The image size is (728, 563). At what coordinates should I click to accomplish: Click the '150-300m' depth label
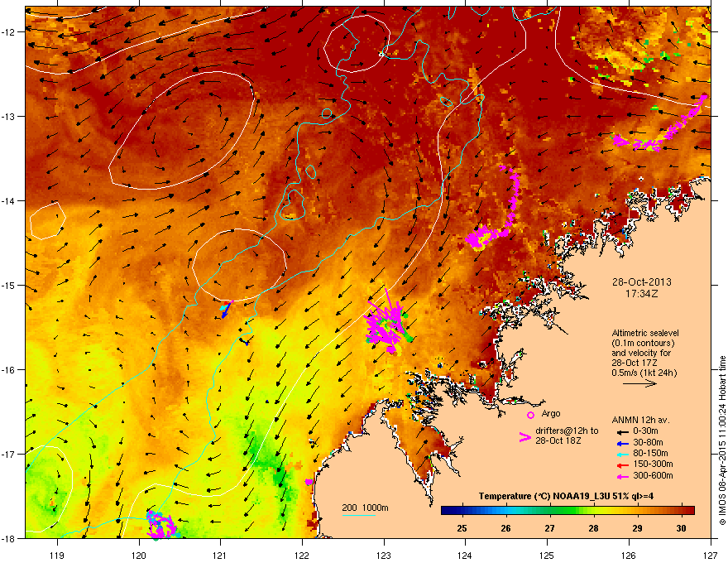653,464
